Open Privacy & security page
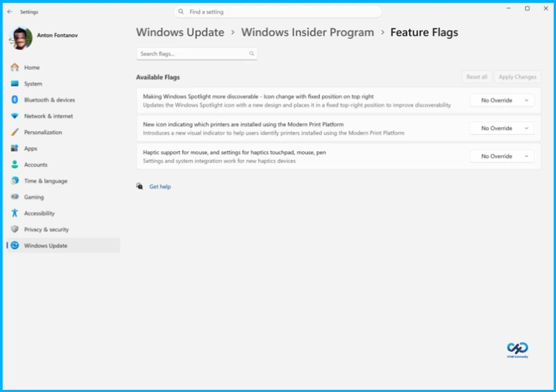 [x=63, y=230]
